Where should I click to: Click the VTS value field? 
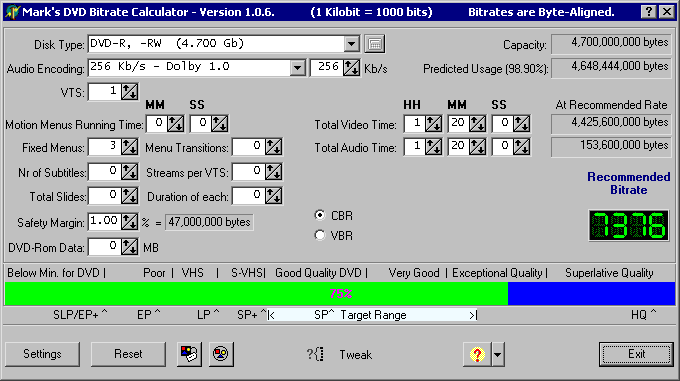(104, 92)
